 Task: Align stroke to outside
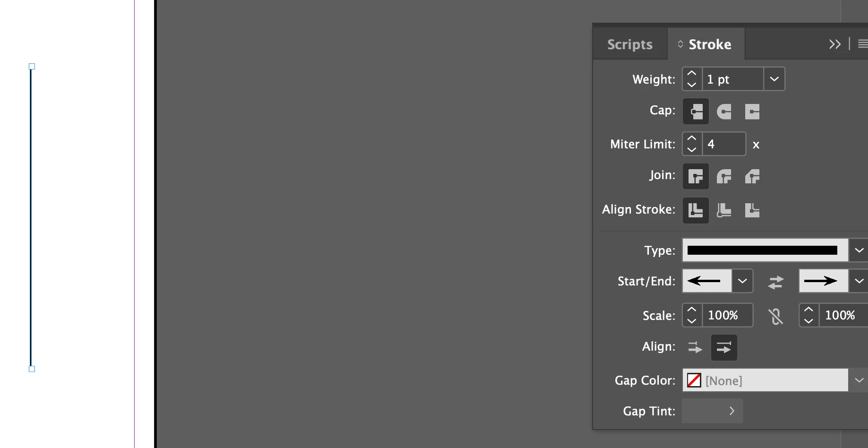[752, 210]
